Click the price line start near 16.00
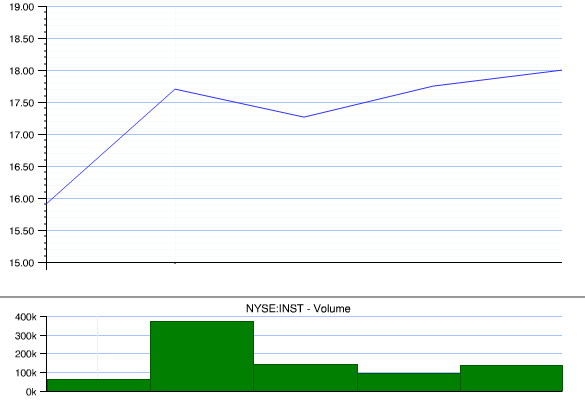Image resolution: width=585 pixels, height=401 pixels. click(47, 203)
